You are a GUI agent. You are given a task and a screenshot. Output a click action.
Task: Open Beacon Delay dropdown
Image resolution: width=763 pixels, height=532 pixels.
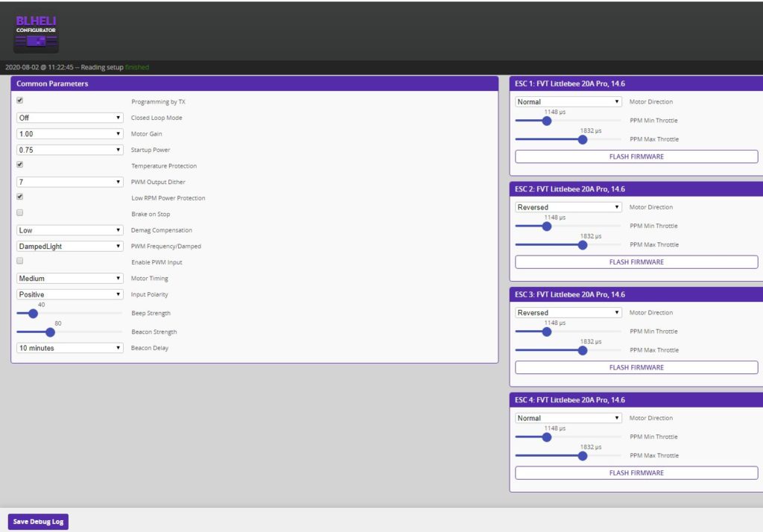[69, 348]
